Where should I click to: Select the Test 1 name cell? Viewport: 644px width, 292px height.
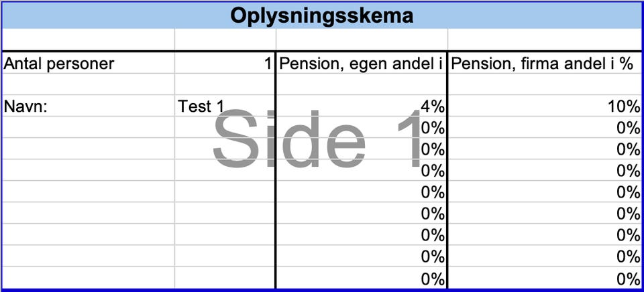225,106
